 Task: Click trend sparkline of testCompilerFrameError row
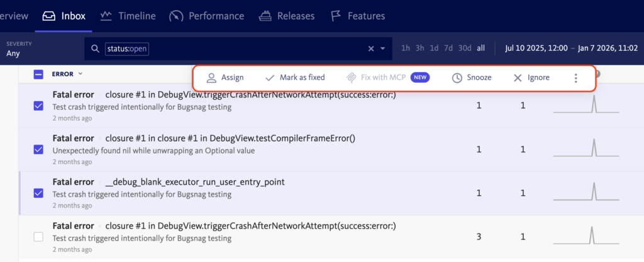586,148
